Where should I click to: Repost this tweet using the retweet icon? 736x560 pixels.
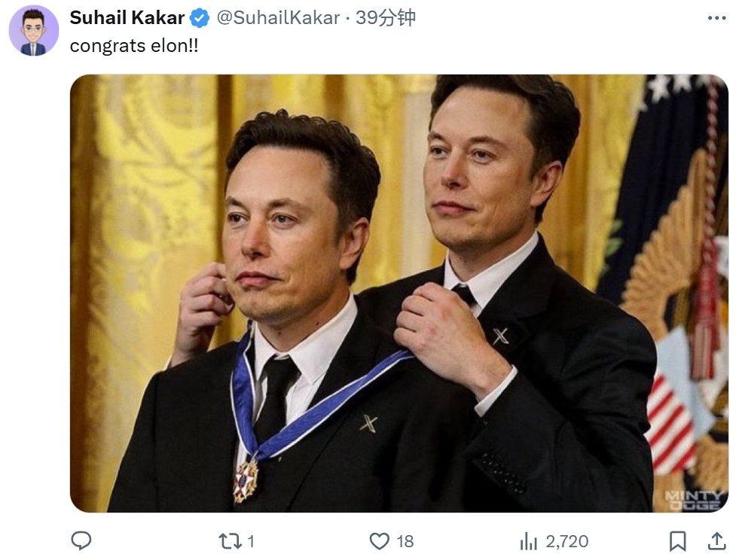tap(230, 541)
